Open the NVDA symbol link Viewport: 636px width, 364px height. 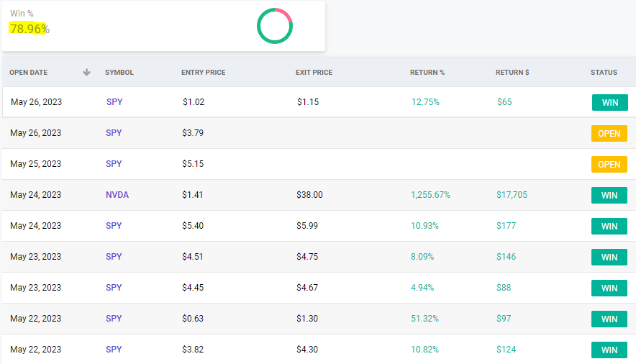(117, 195)
